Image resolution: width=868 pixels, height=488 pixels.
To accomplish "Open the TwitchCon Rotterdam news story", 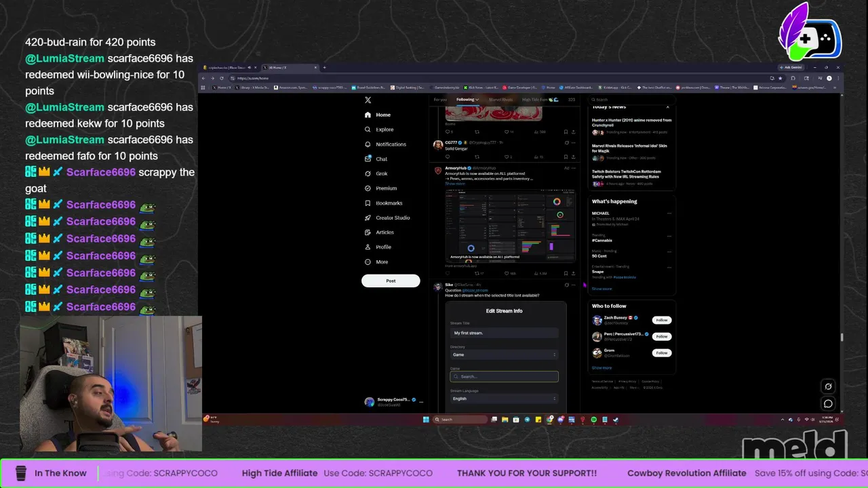I will [x=631, y=178].
